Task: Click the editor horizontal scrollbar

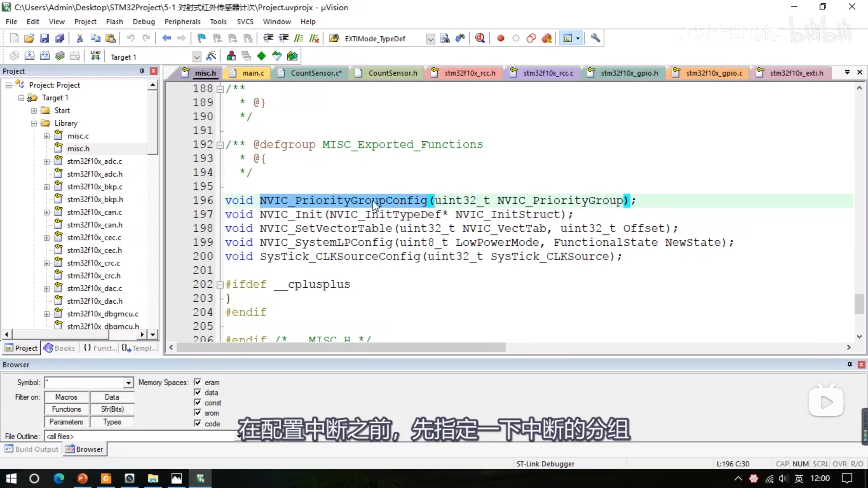Action: (x=341, y=347)
